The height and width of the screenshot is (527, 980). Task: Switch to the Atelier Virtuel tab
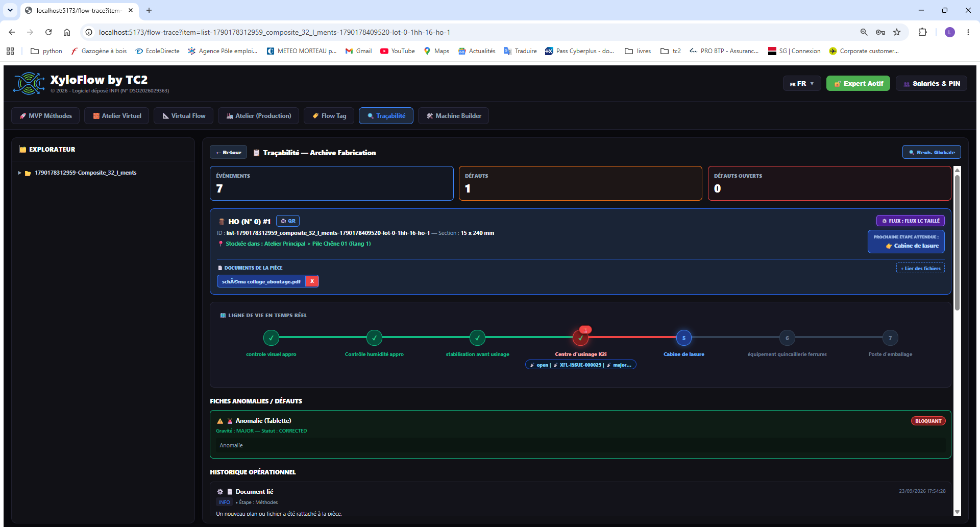[x=117, y=116]
